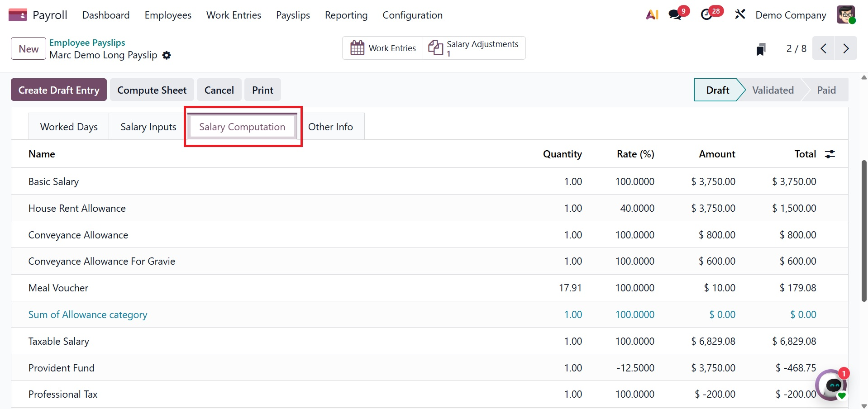
Task: Open the user avatar menu
Action: 846,15
